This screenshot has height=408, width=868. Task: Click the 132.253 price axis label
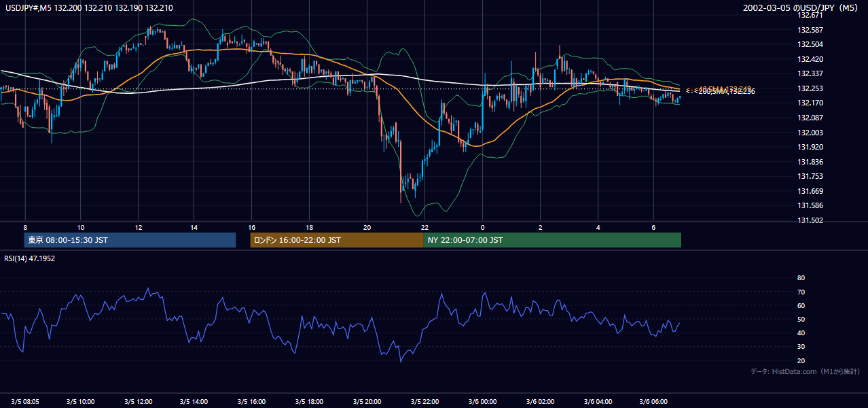coord(810,88)
